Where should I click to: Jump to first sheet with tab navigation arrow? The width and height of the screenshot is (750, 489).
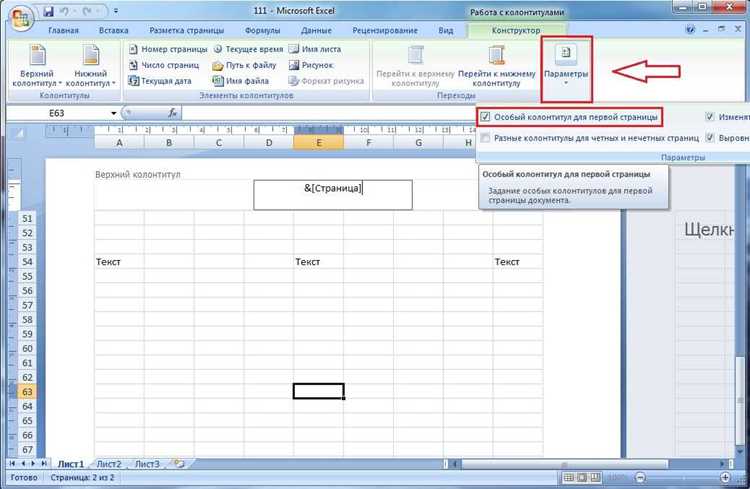point(12,464)
